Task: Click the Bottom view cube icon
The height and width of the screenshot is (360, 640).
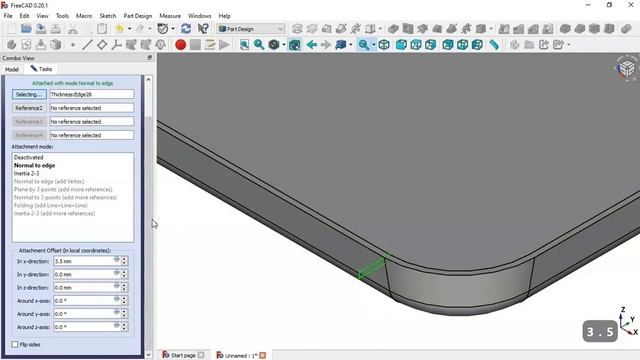Action: click(462, 44)
